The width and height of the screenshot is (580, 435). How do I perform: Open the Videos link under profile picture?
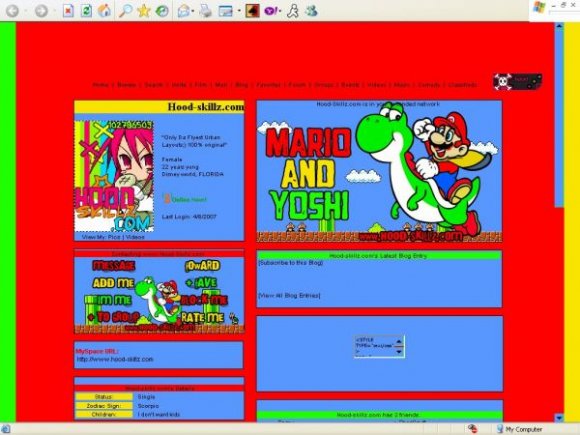click(x=135, y=237)
